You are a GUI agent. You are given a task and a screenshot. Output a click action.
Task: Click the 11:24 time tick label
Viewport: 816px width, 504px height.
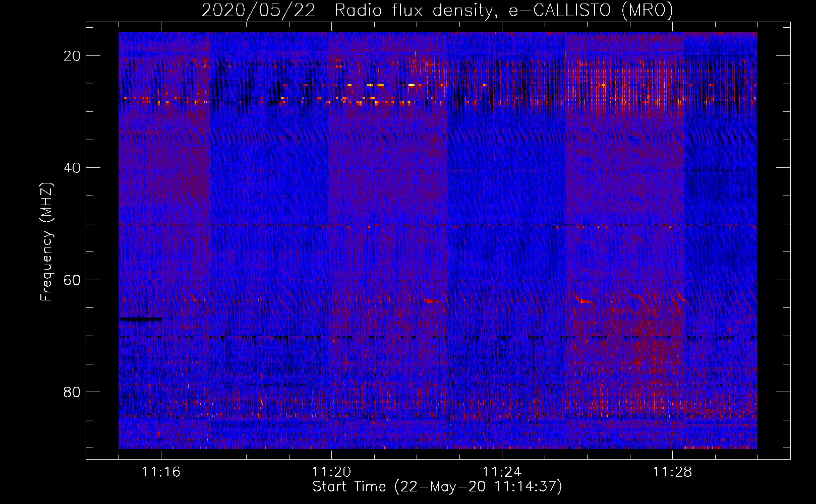click(502, 472)
